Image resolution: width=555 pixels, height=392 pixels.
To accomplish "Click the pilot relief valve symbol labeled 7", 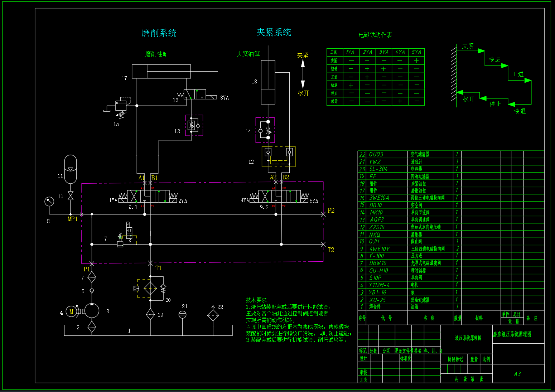I will 126,235.
